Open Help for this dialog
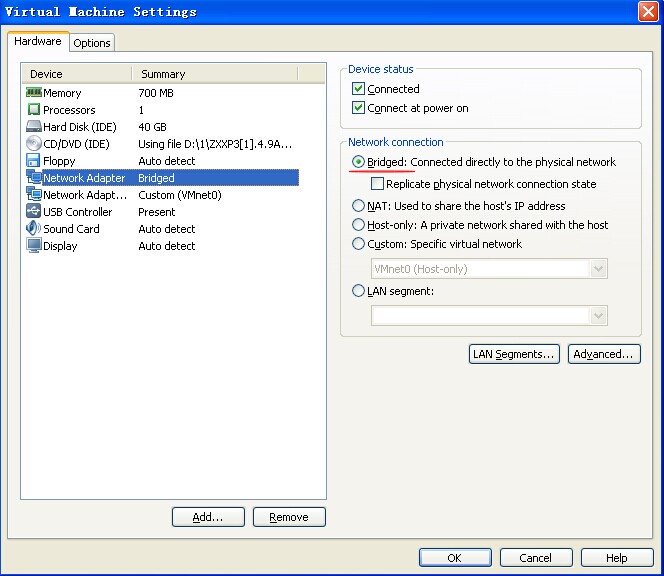This screenshot has height=576, width=664. point(617,557)
